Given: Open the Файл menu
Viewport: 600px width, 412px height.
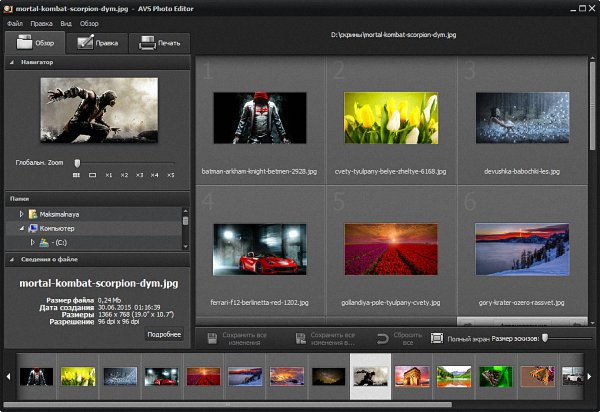Looking at the screenshot, I should click(x=14, y=21).
